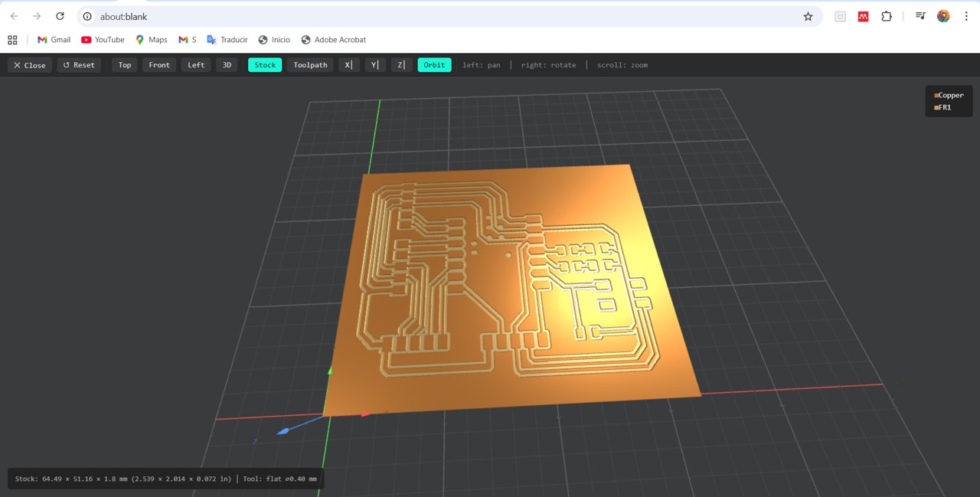Click FR1 color swatch in legend

[x=936, y=108]
